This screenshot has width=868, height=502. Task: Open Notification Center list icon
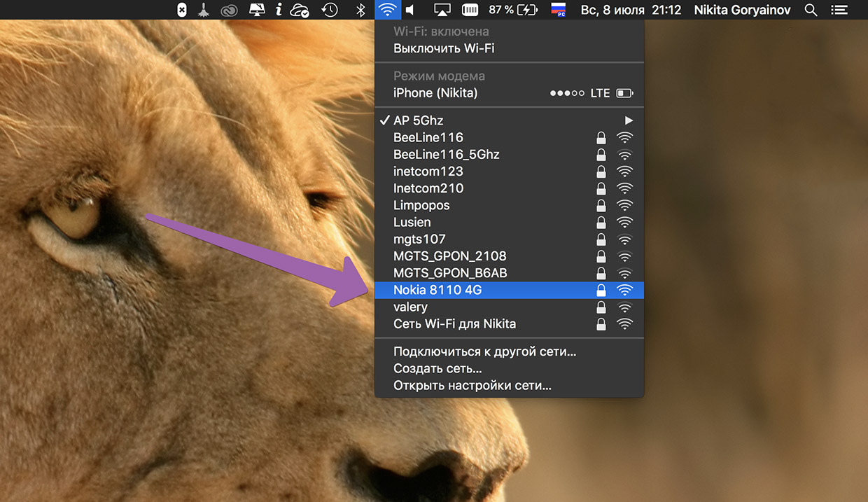[x=838, y=10]
